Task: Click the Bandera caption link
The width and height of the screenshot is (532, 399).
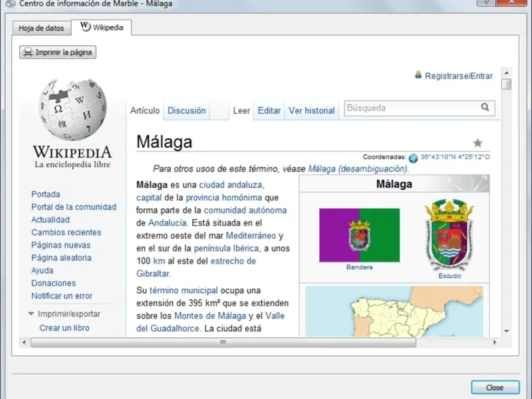Action: coord(359,267)
